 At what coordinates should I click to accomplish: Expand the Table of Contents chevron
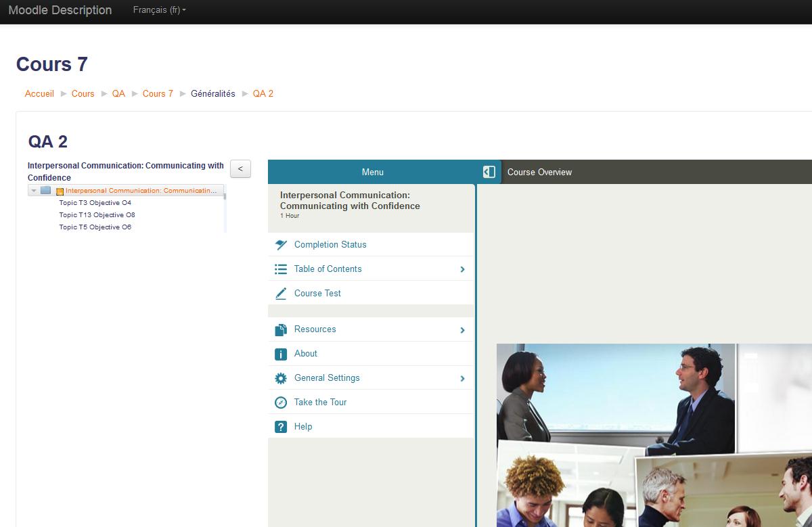tap(463, 269)
